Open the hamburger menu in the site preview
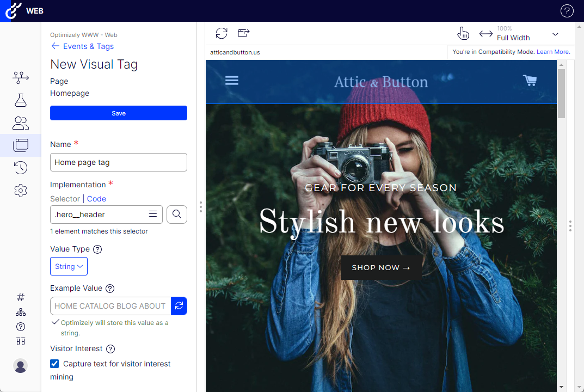 coord(232,81)
